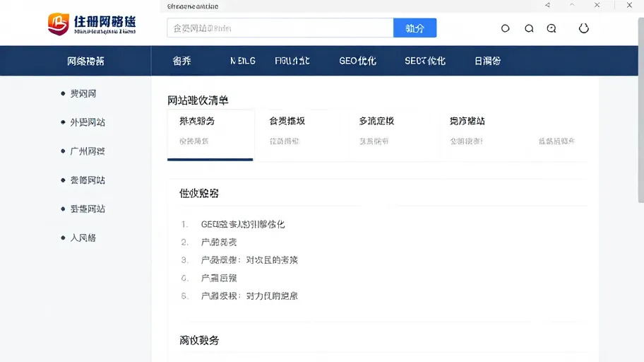Click the fourth list item, marked 6.
The width and height of the screenshot is (644, 362).
pos(218,278)
